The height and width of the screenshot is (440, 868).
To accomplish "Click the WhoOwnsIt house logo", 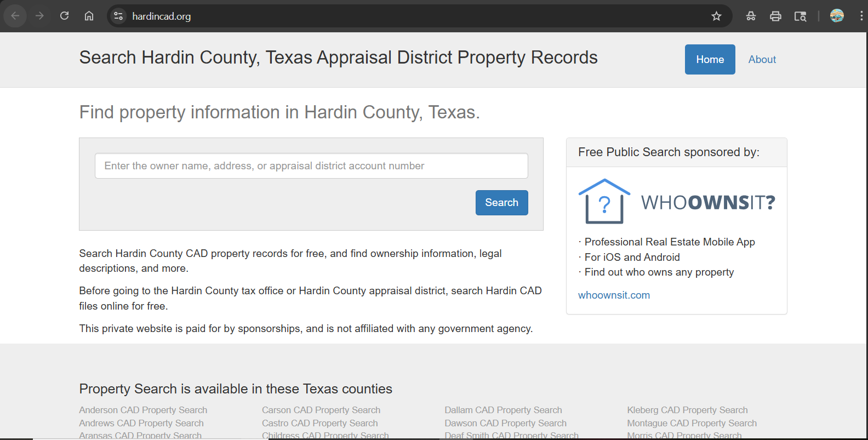I will [x=604, y=202].
